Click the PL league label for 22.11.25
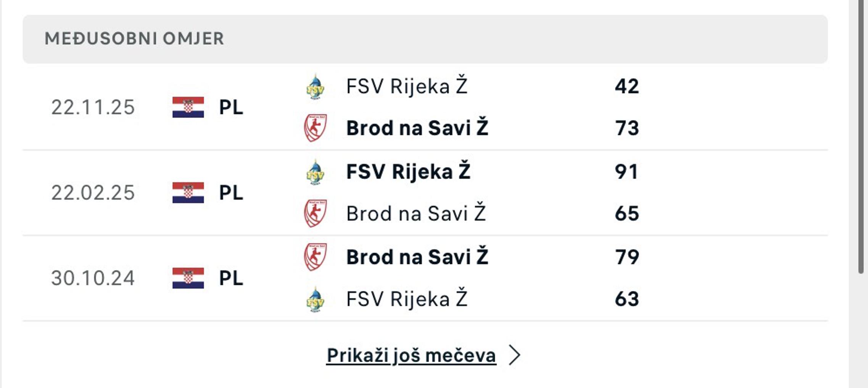 (231, 107)
